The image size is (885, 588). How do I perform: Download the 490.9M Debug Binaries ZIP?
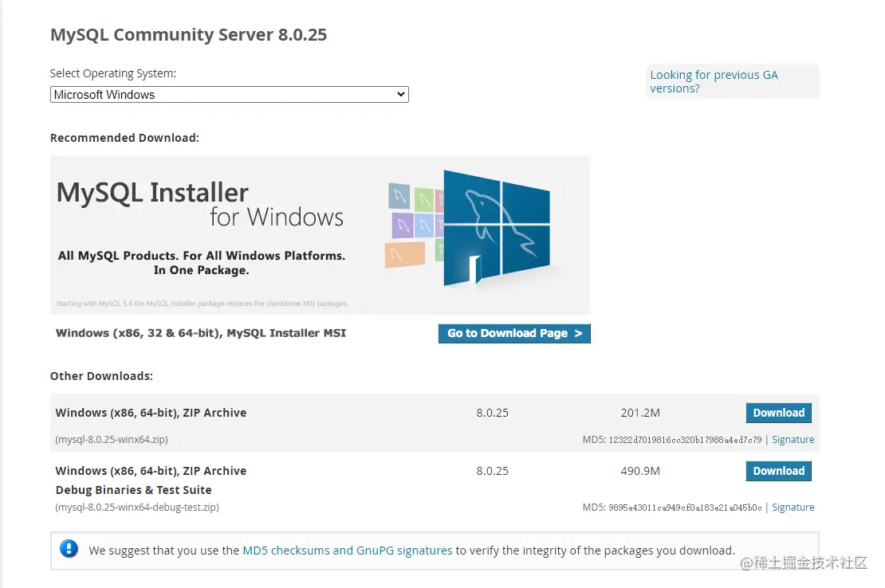778,471
